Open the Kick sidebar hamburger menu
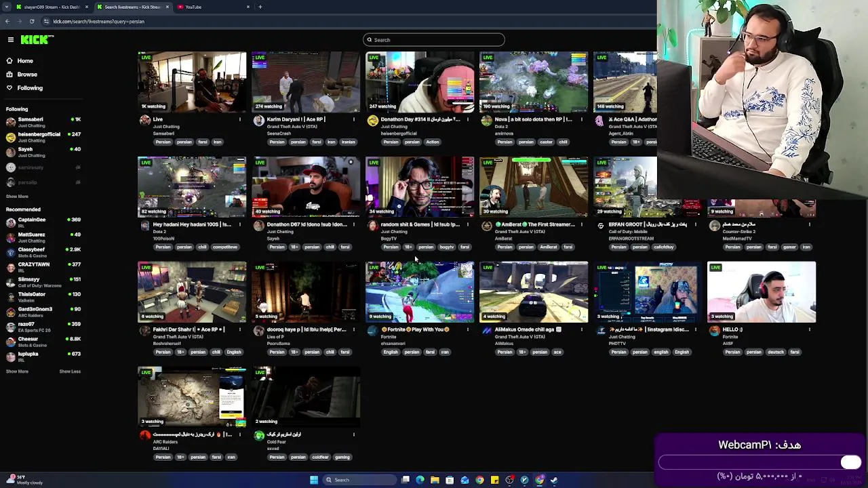This screenshot has height=488, width=868. click(10, 40)
